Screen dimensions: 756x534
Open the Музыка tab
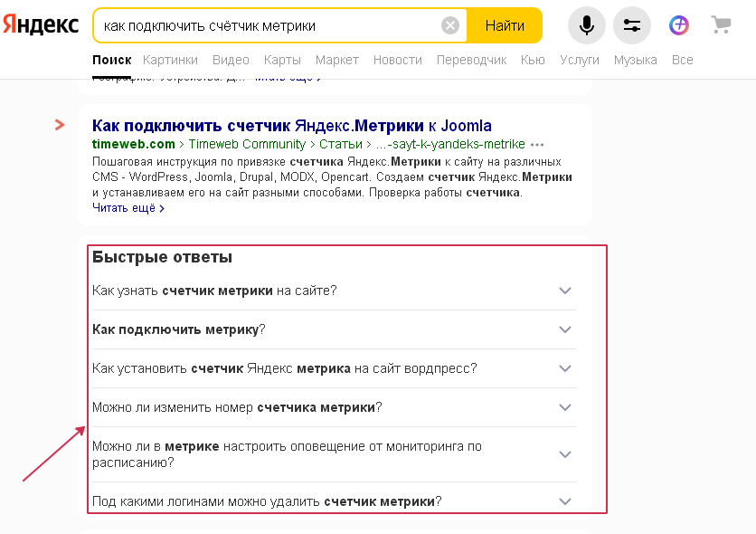(x=635, y=60)
